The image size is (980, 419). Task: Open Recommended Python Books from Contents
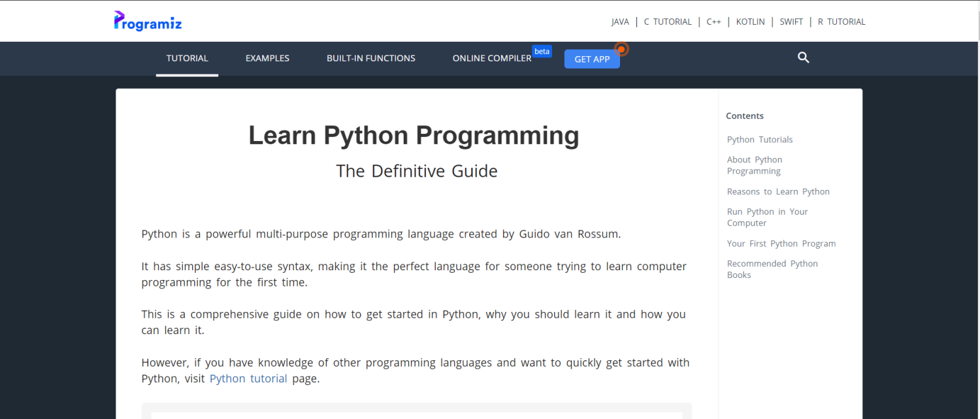(772, 268)
